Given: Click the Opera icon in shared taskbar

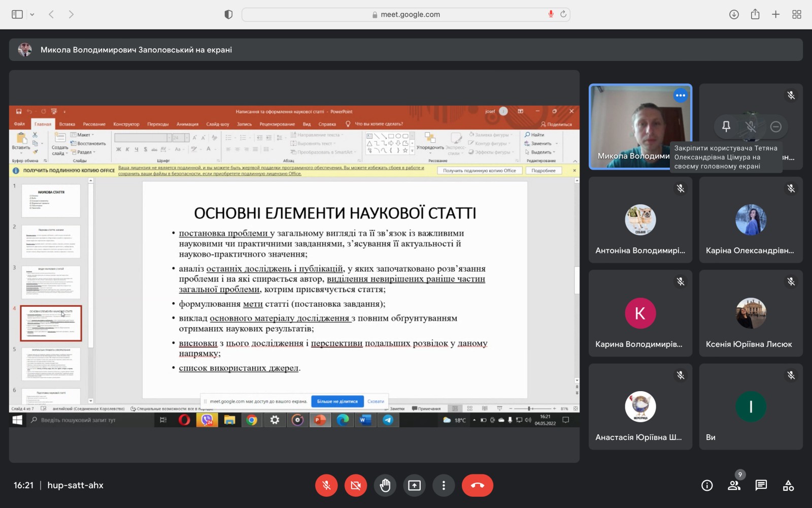Looking at the screenshot, I should 184,420.
